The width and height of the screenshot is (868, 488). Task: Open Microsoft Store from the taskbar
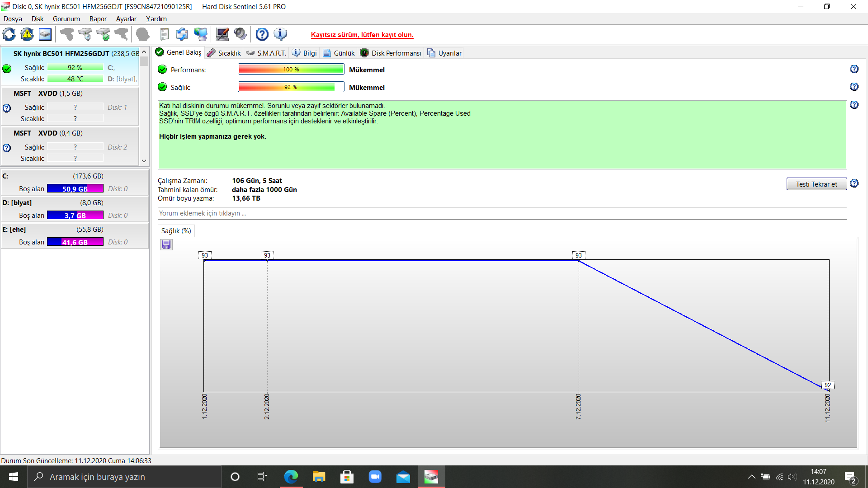347,477
